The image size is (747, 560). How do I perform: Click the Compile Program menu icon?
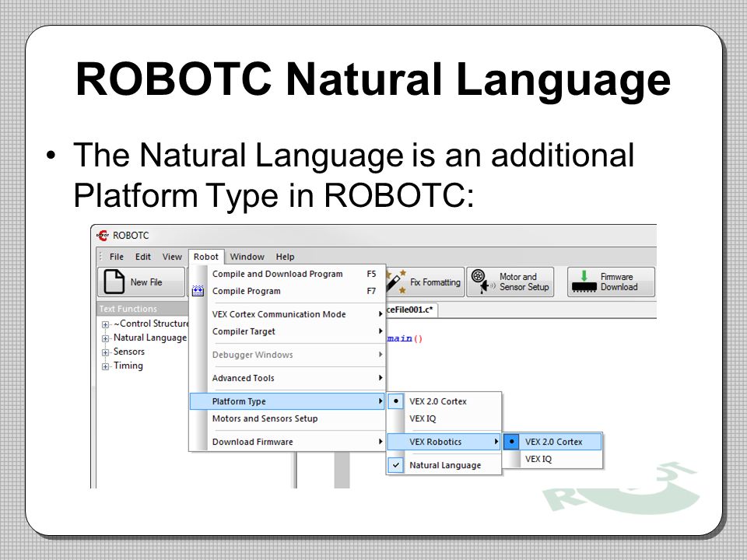pos(198,291)
